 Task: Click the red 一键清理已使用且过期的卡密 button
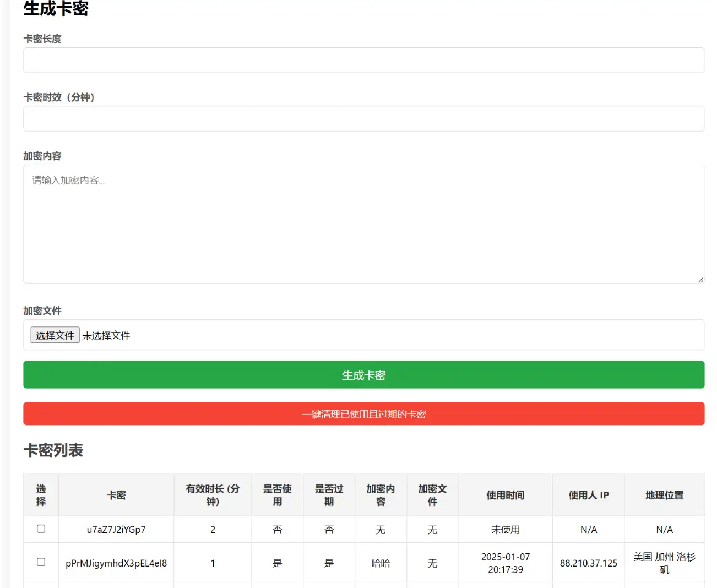coord(363,413)
